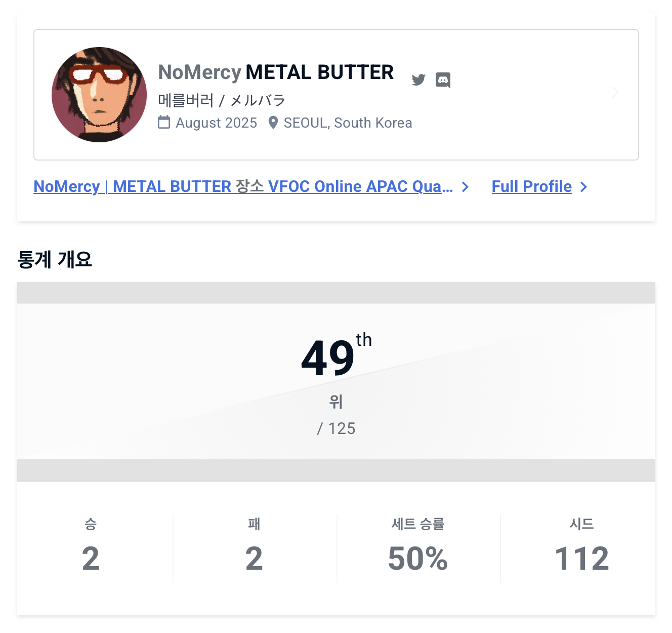Screen dimensions: 672x633
Task: Open the Full Profile link
Action: click(531, 186)
